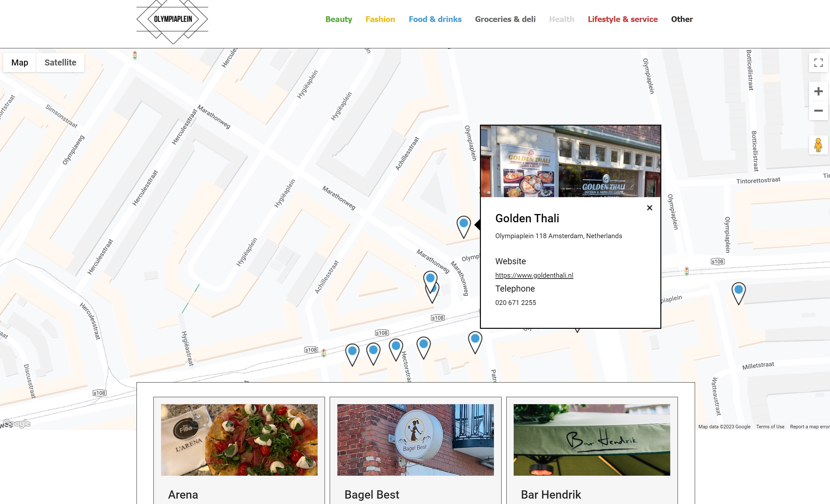
Task: Open the goldenthali.nl website link
Action: [x=534, y=275]
